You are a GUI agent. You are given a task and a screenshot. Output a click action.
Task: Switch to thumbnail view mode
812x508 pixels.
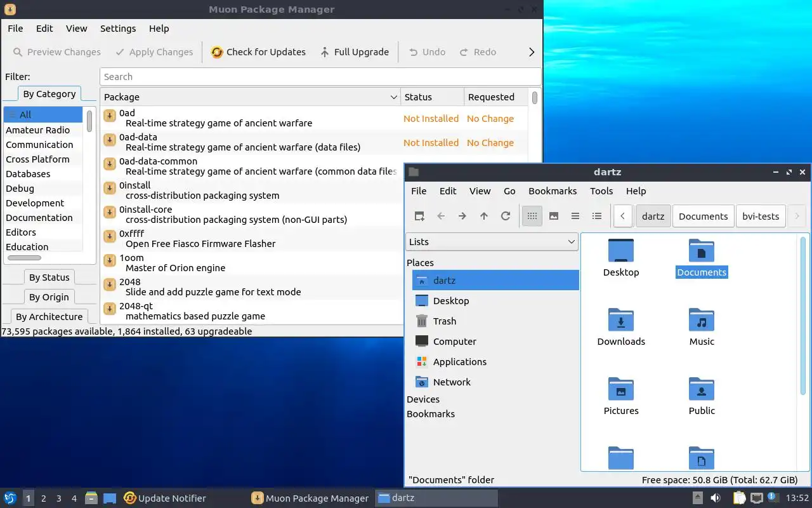pyautogui.click(x=554, y=216)
